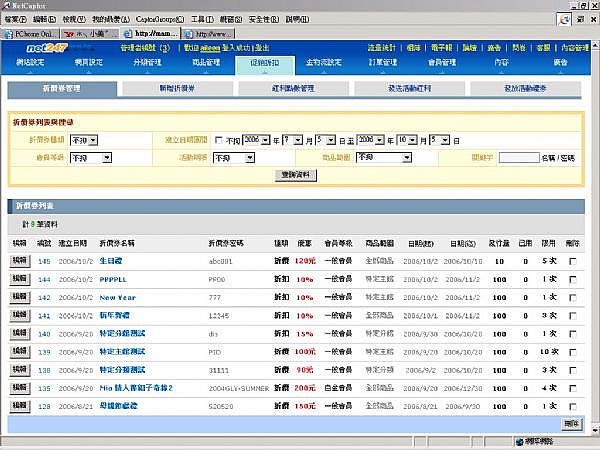
Task: Switch to the http://www... browser tab
Action: pyautogui.click(x=208, y=34)
